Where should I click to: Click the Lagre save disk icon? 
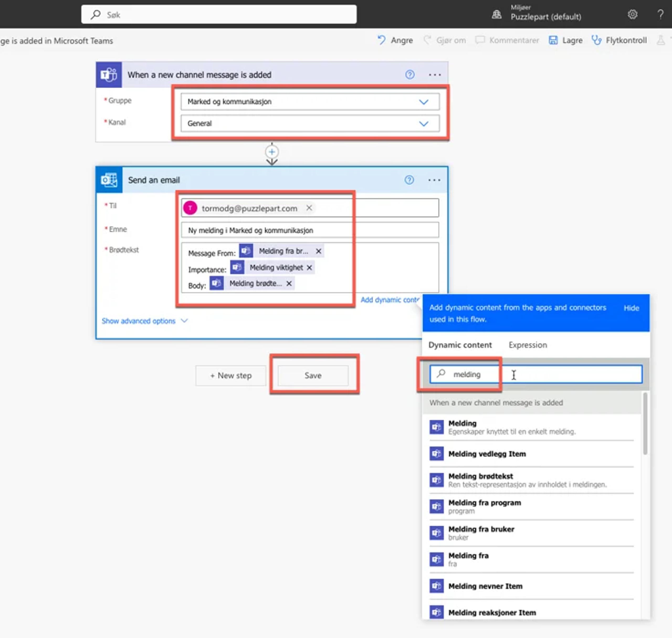(x=553, y=40)
